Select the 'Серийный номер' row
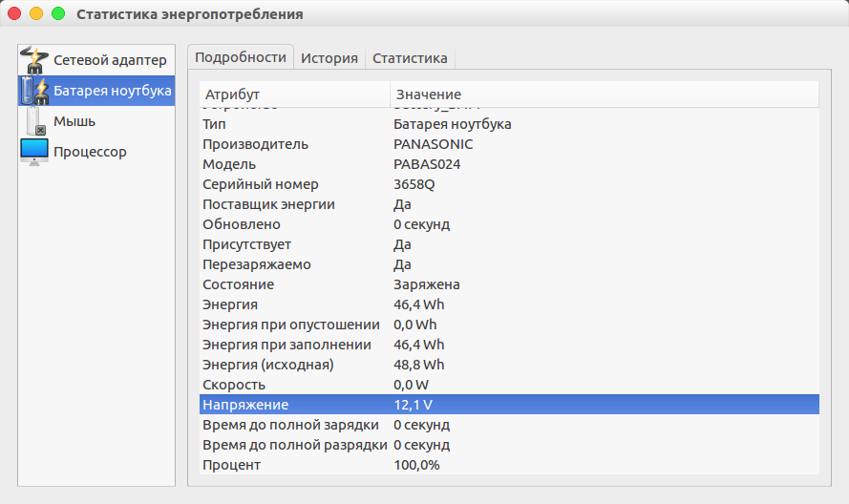Screen dimensions: 849x504 [509, 184]
